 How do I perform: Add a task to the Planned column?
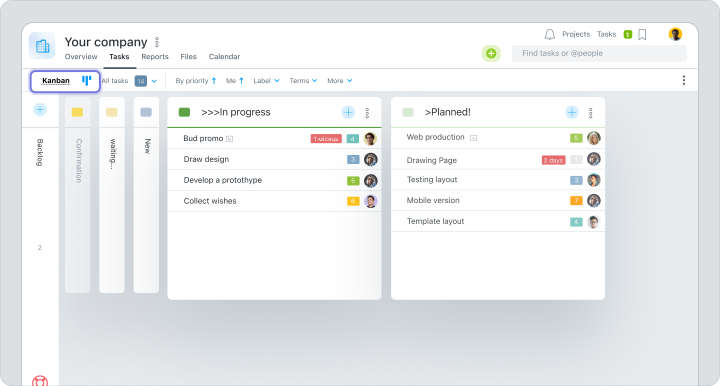coord(572,112)
